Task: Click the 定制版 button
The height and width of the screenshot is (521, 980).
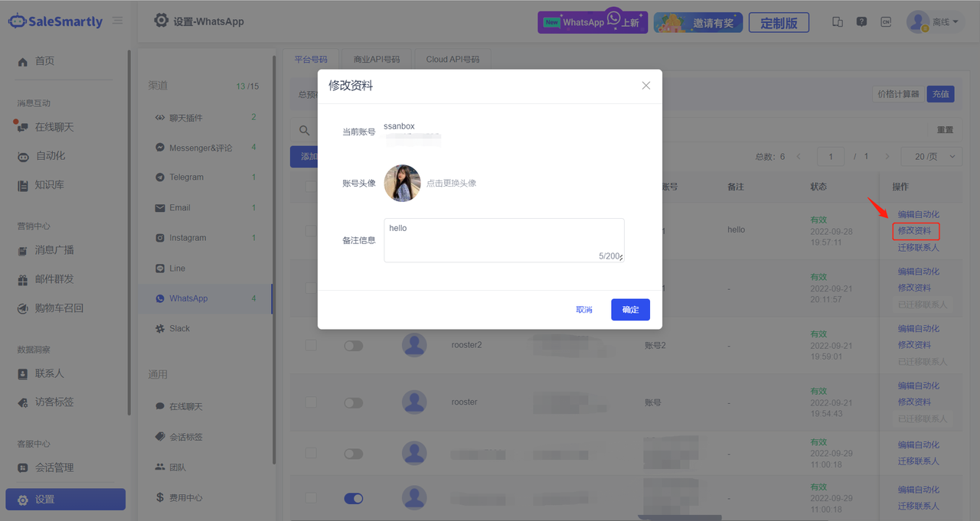Action: 779,22
